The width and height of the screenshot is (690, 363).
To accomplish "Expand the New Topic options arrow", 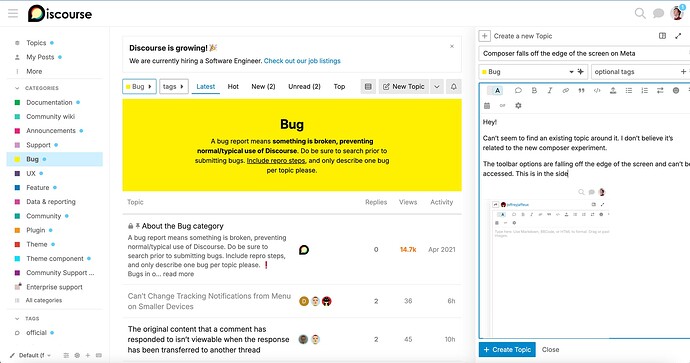I will (x=437, y=87).
